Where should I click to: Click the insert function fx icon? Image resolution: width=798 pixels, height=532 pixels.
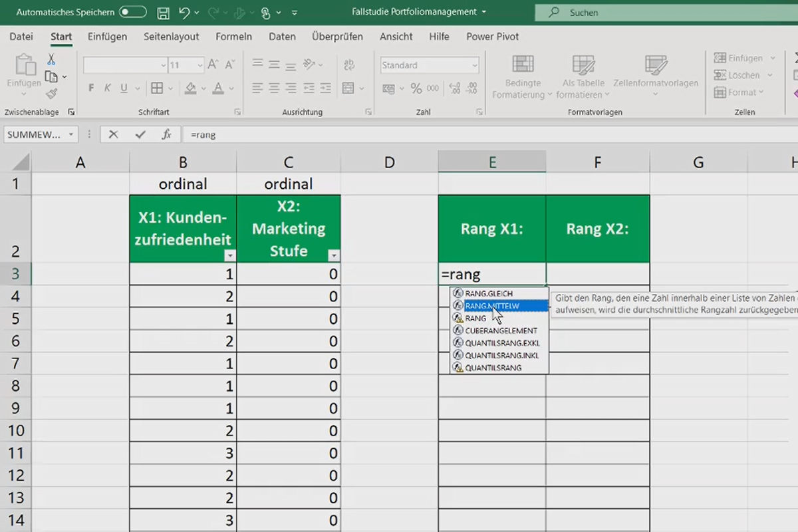[167, 134]
